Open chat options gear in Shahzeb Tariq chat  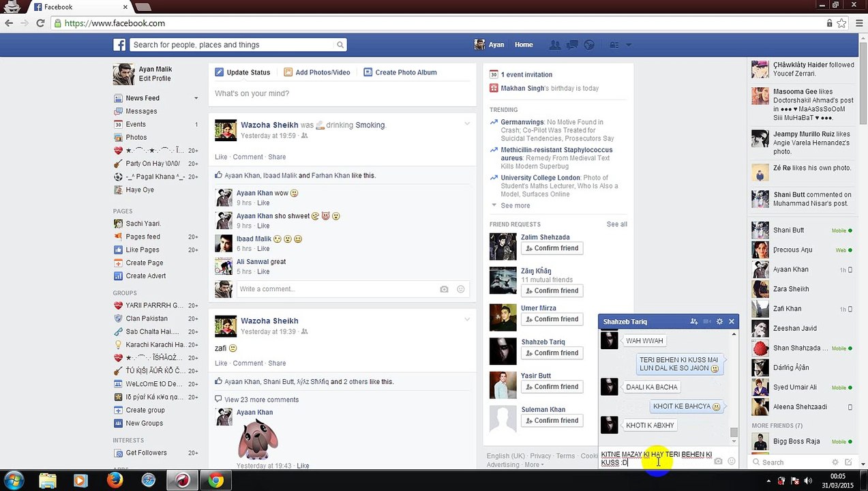click(719, 321)
